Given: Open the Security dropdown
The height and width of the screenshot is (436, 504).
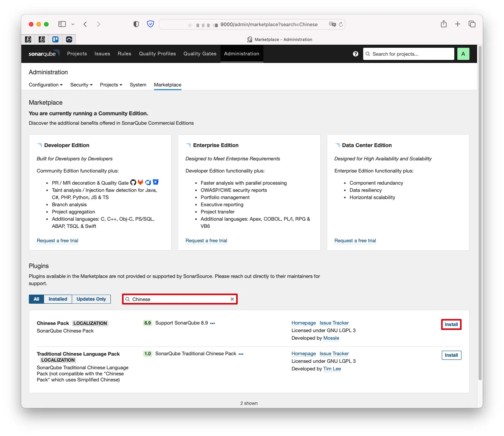Looking at the screenshot, I should (x=81, y=85).
